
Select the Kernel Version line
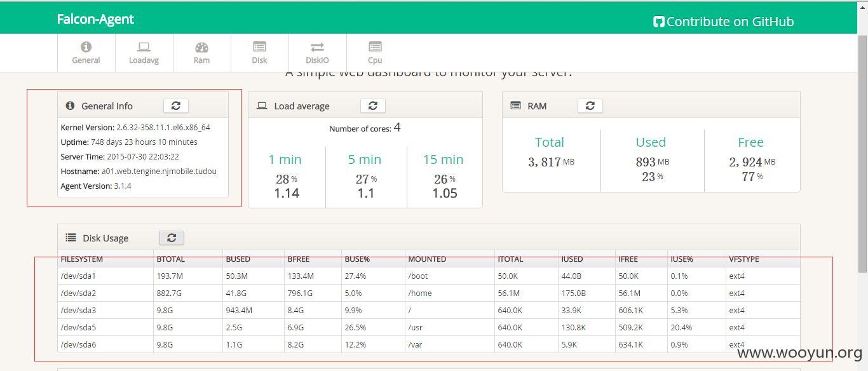135,127
